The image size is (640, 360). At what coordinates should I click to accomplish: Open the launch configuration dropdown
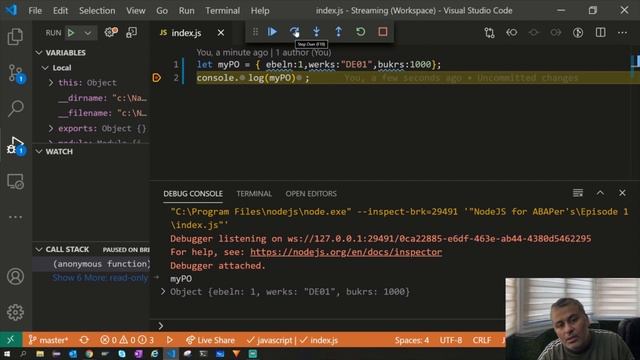tap(88, 33)
